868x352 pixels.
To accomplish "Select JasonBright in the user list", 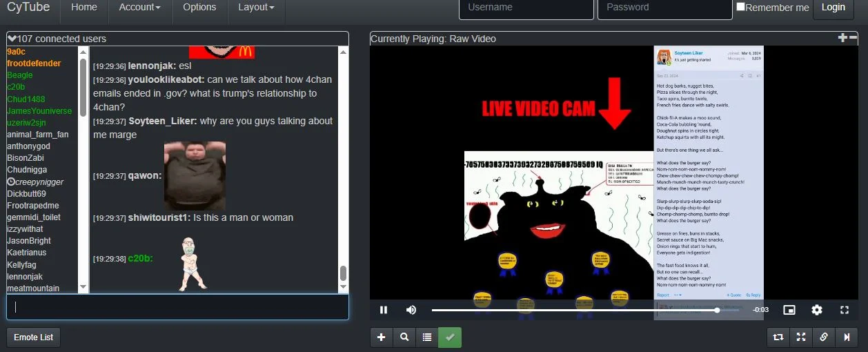I will click(x=29, y=241).
